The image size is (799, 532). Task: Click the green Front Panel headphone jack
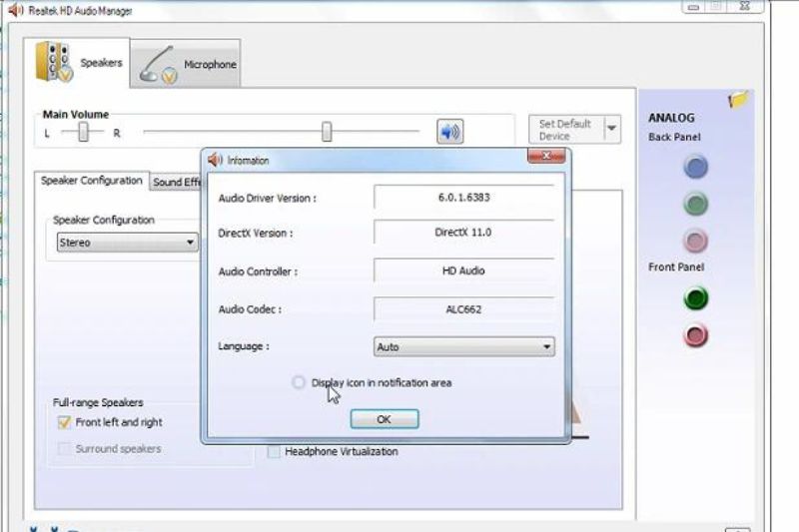coord(695,298)
